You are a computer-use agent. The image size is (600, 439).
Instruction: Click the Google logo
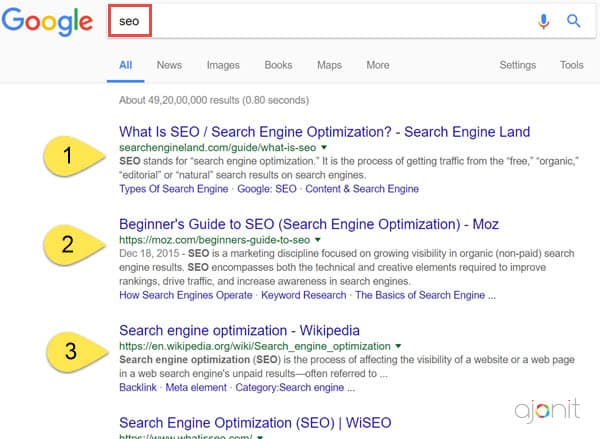pos(47,21)
